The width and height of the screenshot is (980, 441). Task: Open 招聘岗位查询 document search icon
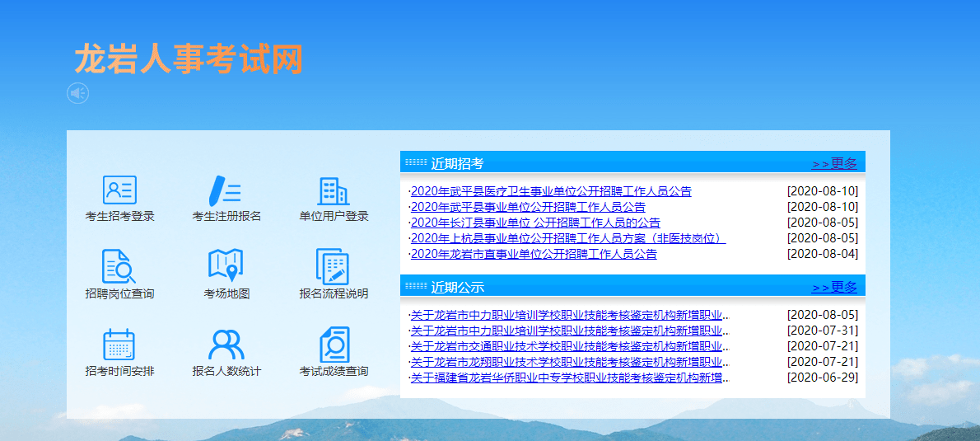point(119,266)
